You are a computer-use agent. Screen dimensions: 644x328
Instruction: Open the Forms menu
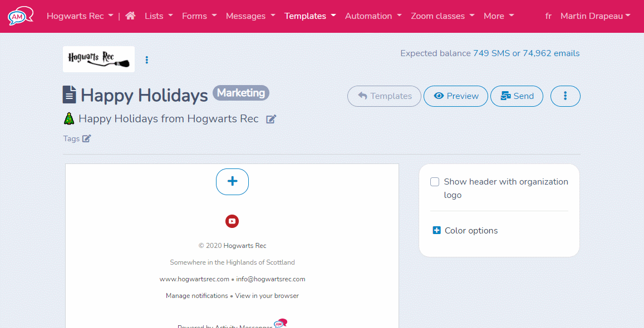pos(199,16)
